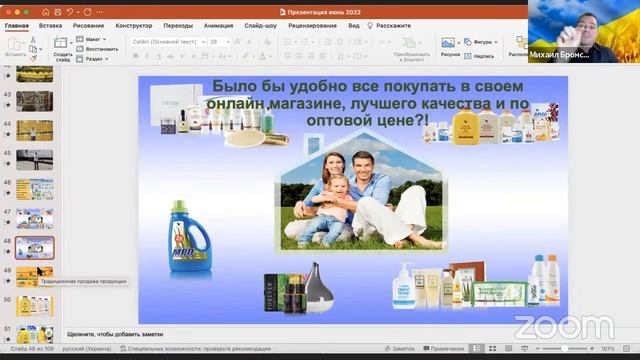Select slide thumbnail 43
This screenshot has width=640, height=360.
pos(35,101)
